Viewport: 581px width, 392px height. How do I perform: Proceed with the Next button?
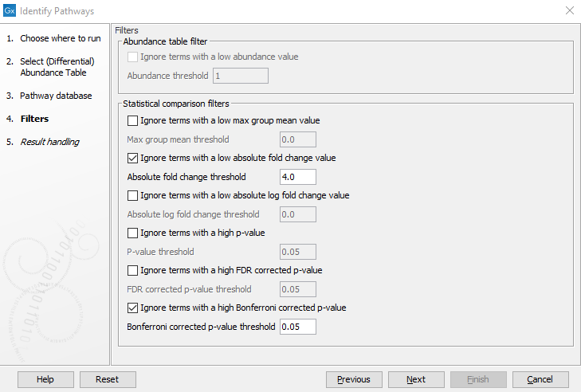(416, 379)
